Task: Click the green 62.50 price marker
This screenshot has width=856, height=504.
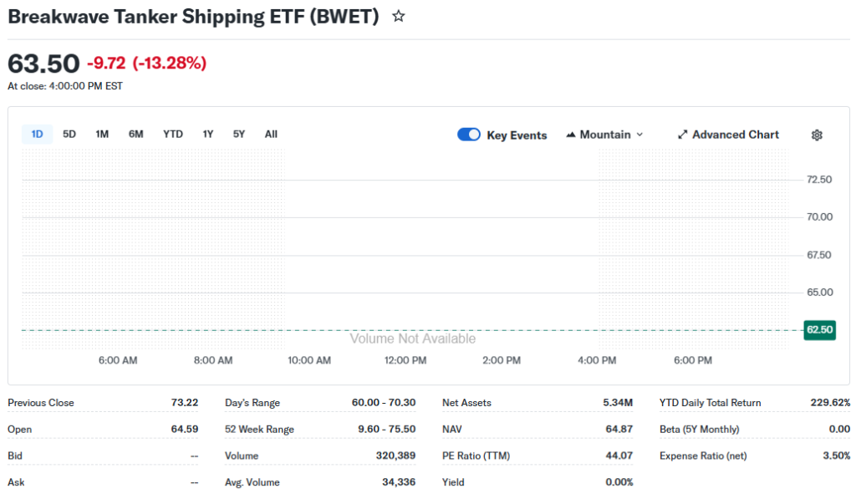Action: point(819,330)
